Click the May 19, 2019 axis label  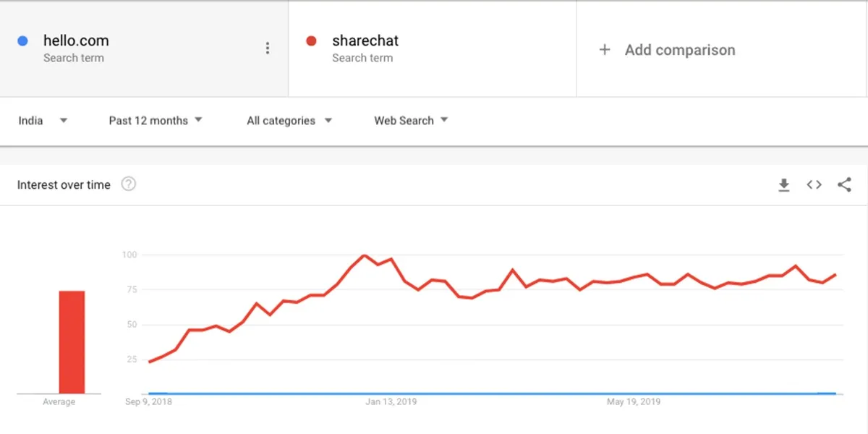pyautogui.click(x=634, y=401)
